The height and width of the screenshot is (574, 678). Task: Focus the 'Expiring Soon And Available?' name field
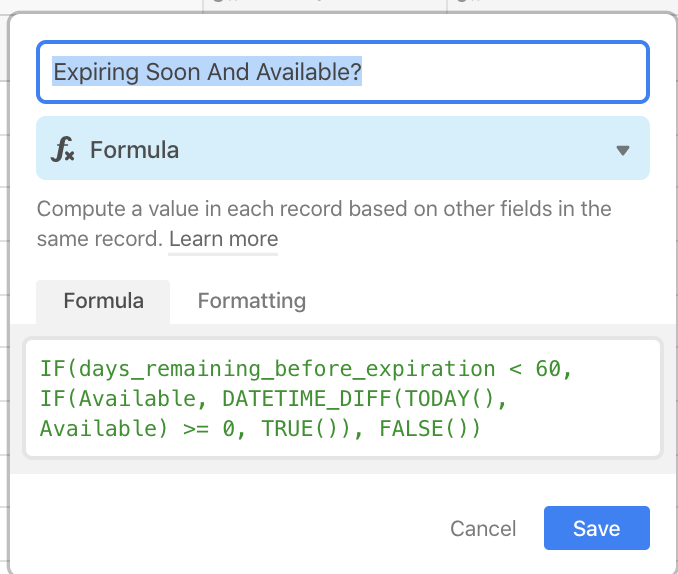343,72
